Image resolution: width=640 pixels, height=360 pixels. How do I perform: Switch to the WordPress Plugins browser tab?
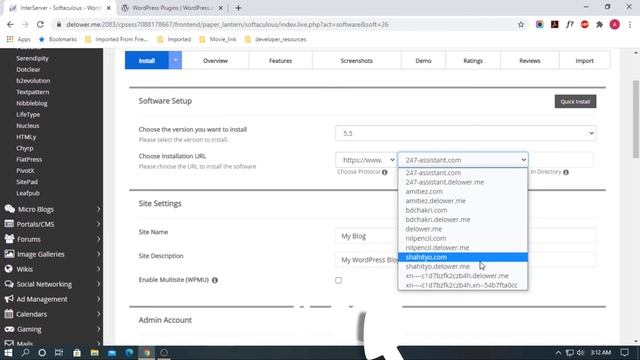click(x=172, y=8)
